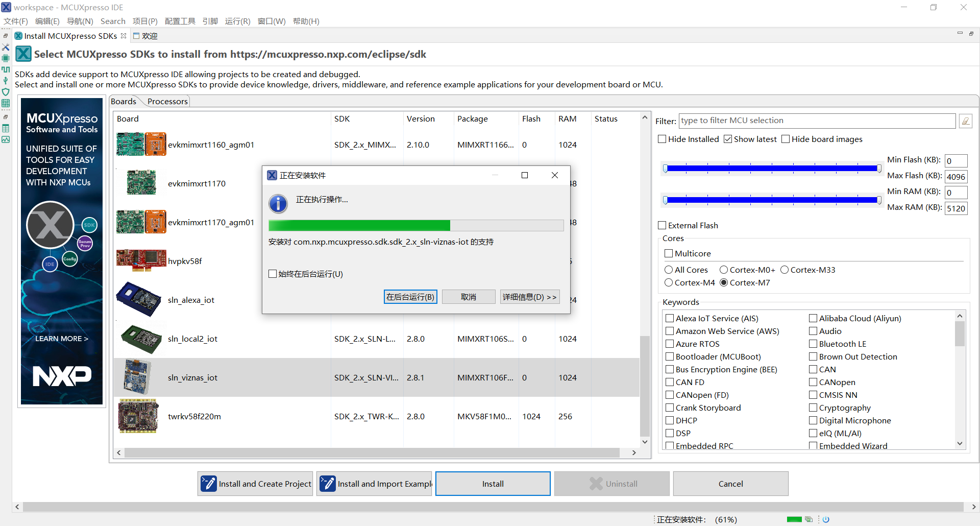
Task: Select the twrkv58f220m board image
Action: click(138, 416)
